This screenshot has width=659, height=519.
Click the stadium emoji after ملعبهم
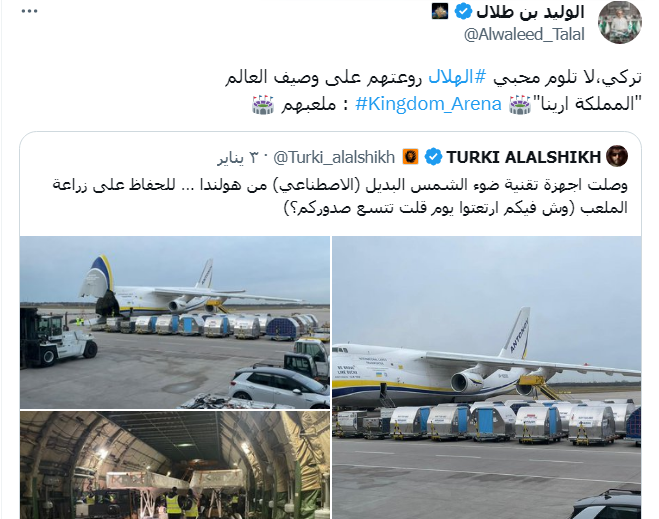coord(263,104)
